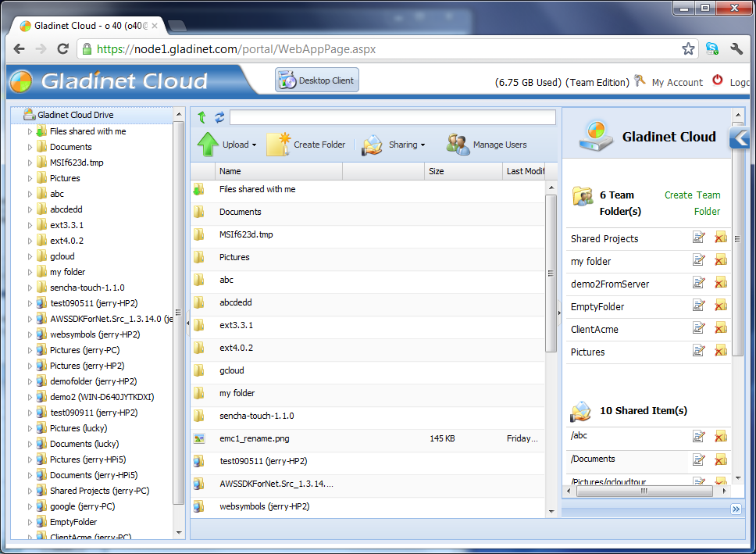Click the edit icon for my folder team folder
This screenshot has width=756, height=554.
(699, 260)
